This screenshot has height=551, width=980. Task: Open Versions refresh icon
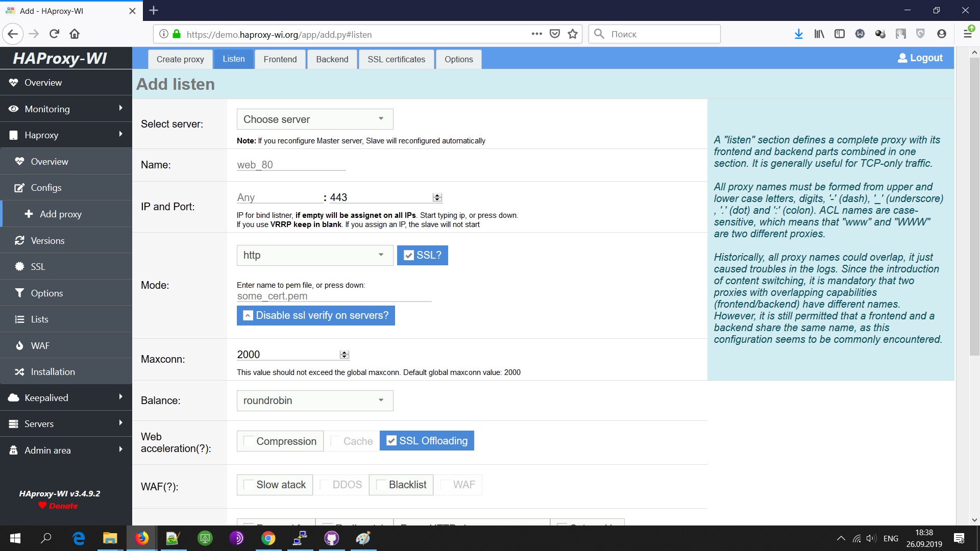(19, 240)
